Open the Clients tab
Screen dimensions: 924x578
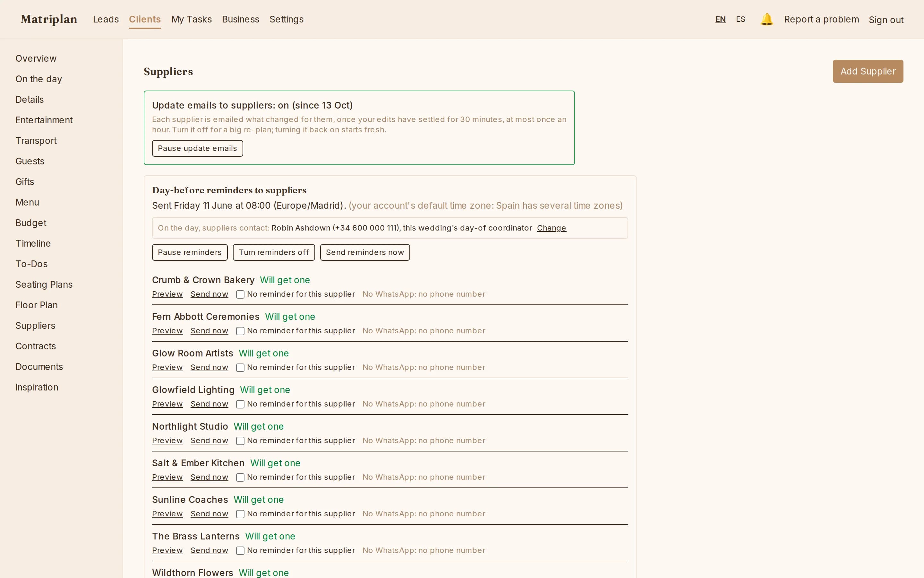point(145,19)
